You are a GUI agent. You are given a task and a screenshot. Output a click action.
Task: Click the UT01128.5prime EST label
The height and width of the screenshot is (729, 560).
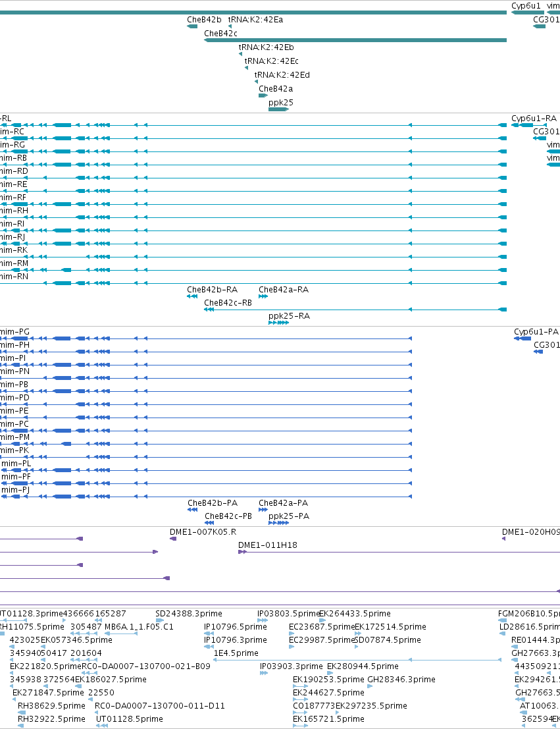tap(130, 719)
